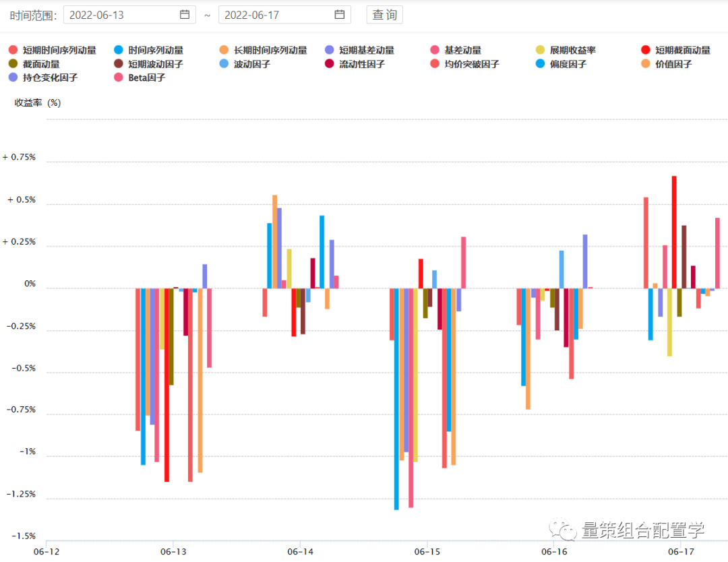The image size is (728, 562).
Task: Click the end date input 2022-06-17
Action: pos(284,15)
